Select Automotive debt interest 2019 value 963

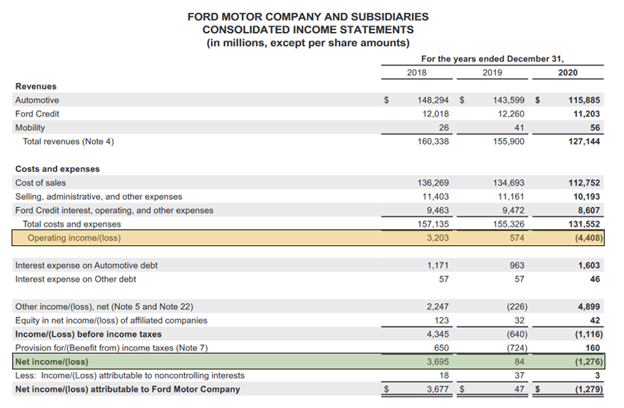click(517, 265)
